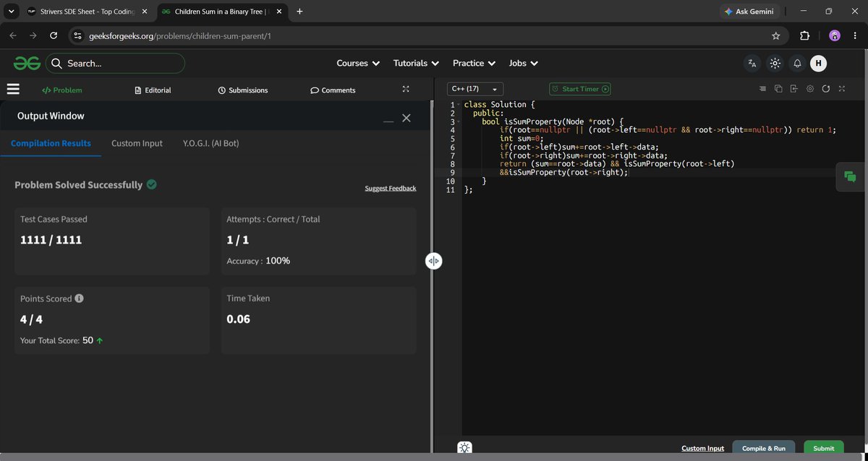Click the '1111 / 1111' test cases value

(51, 240)
